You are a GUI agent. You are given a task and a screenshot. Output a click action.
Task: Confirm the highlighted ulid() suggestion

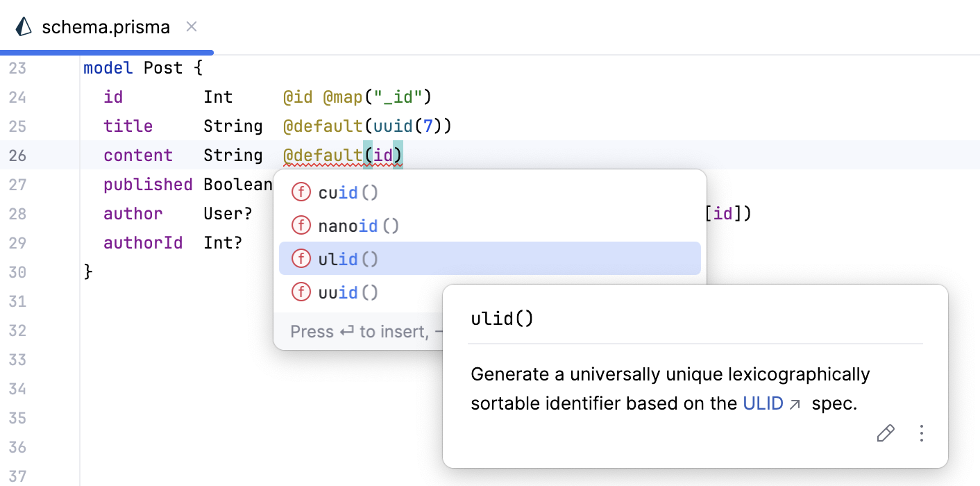347,258
